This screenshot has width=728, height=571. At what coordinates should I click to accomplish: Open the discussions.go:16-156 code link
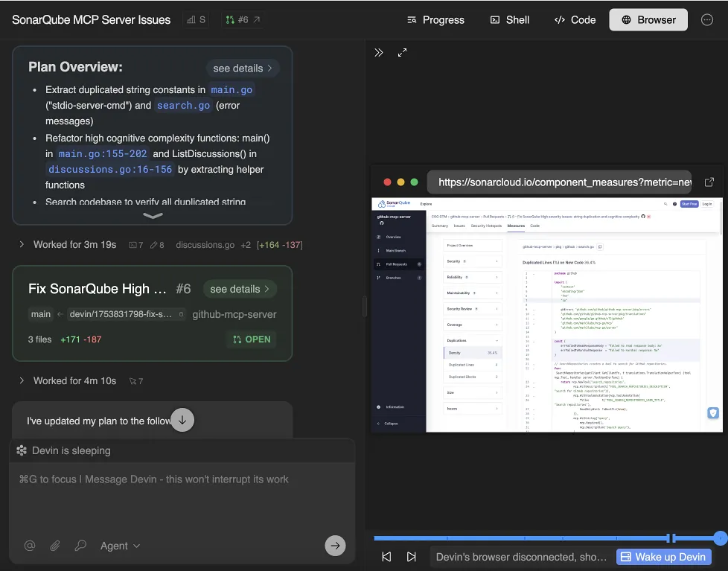pyautogui.click(x=110, y=170)
